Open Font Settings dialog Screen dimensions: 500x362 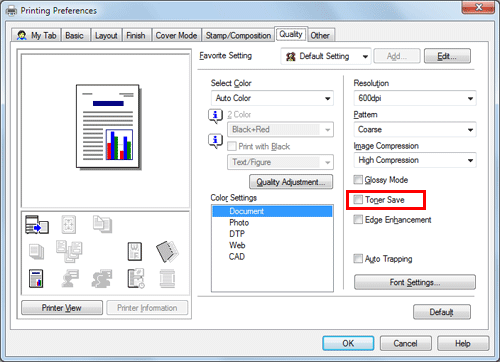pyautogui.click(x=415, y=282)
